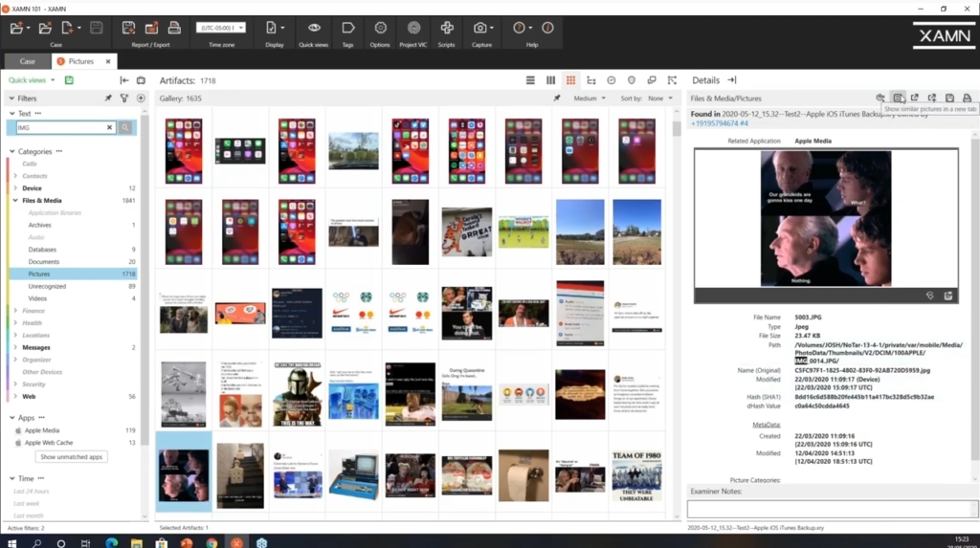Toggle gallery pin icon

click(557, 99)
